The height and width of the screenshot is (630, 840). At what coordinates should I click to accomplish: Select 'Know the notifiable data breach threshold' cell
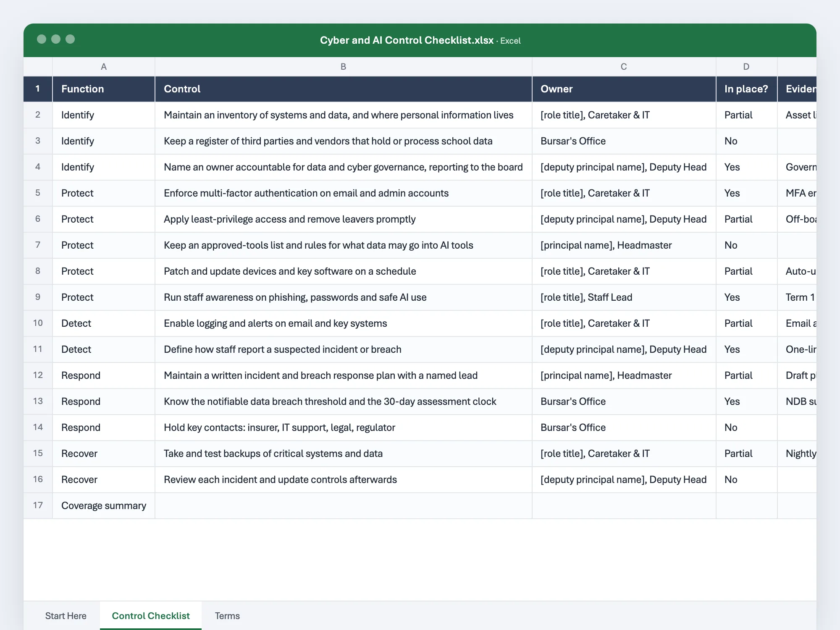pos(343,401)
